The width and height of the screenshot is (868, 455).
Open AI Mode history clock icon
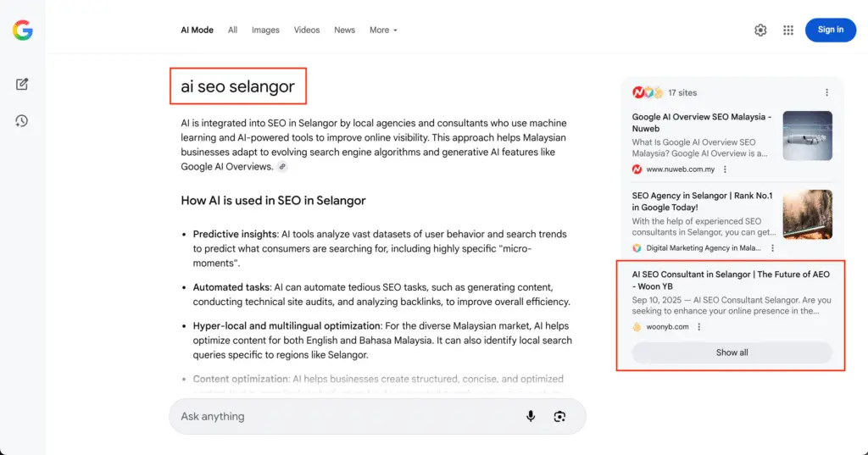21,120
